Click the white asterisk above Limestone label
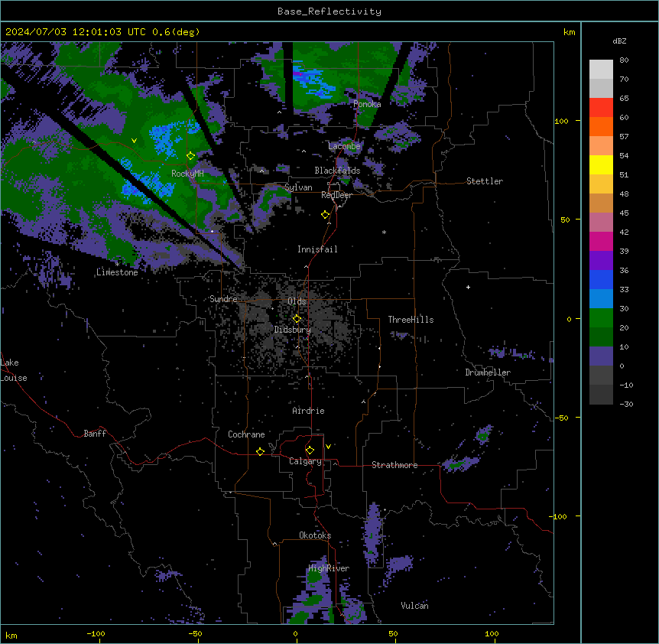Image resolution: width=659 pixels, height=644 pixels. (x=117, y=265)
